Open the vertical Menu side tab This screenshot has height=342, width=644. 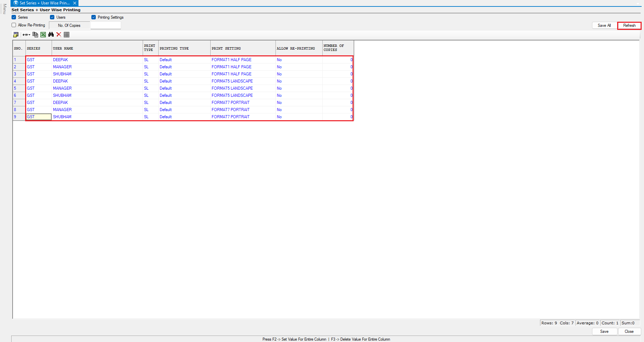coord(4,9)
